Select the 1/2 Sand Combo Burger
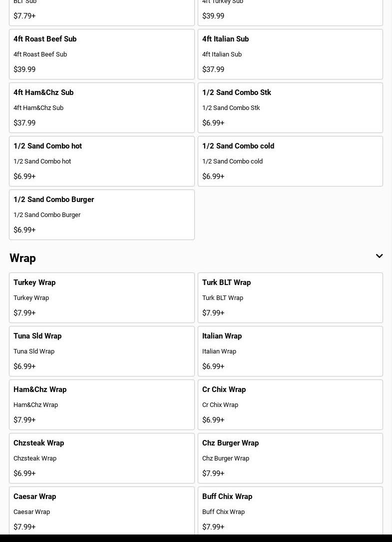Screen dimensions: 392x542 (101, 214)
